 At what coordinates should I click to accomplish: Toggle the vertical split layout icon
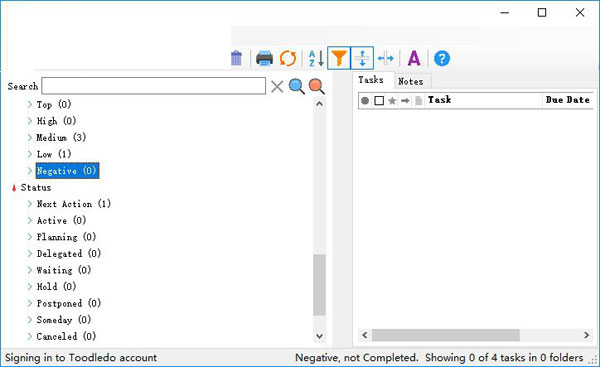coord(362,58)
